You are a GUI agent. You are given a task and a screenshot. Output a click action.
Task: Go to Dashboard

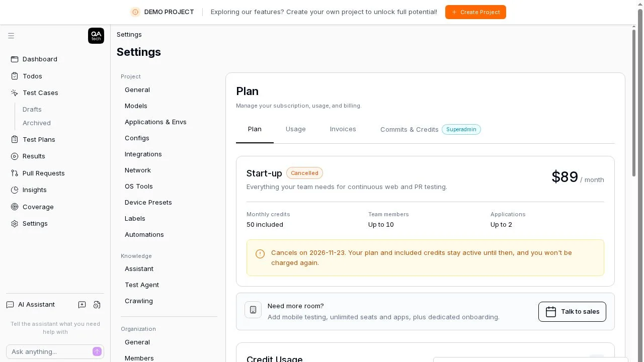(40, 59)
